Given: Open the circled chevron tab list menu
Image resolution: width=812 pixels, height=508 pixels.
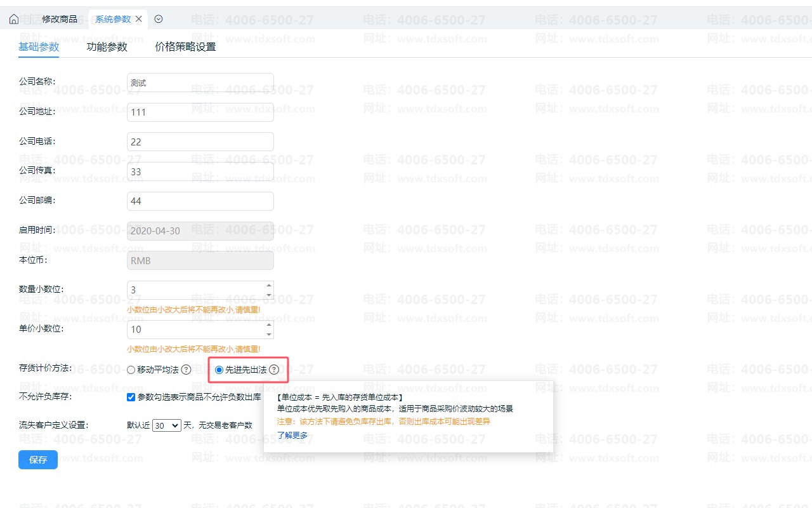Looking at the screenshot, I should click(159, 19).
